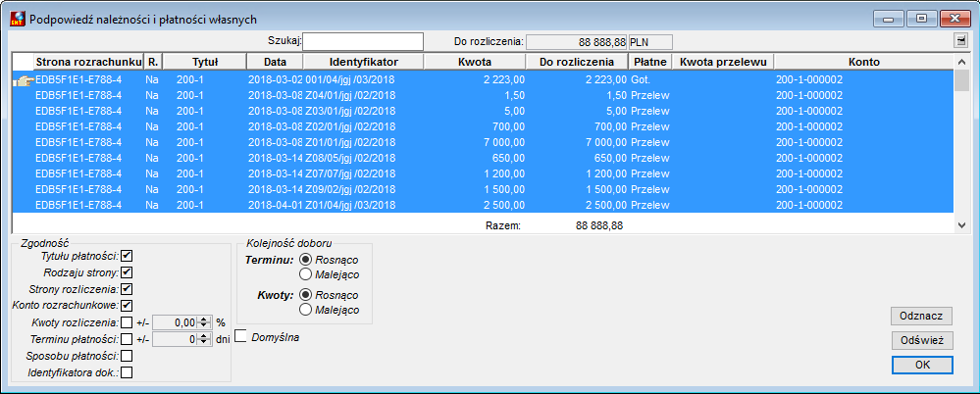This screenshot has width=980, height=394.
Task: Click Do rozliczenia column header
Action: [577, 62]
